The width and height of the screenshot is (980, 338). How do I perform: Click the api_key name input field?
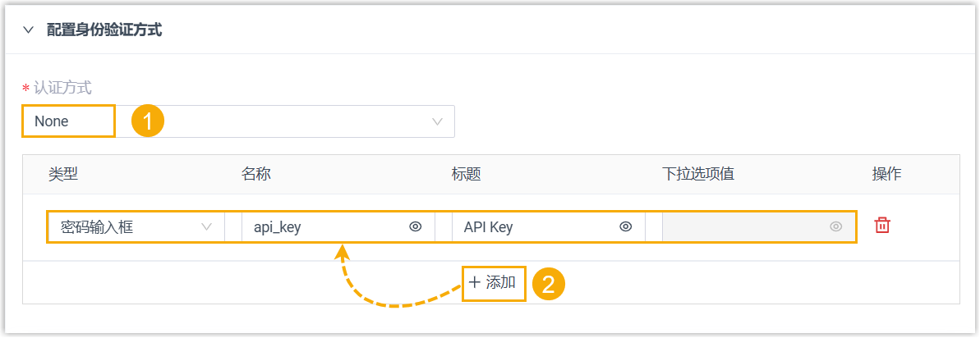coord(324,227)
